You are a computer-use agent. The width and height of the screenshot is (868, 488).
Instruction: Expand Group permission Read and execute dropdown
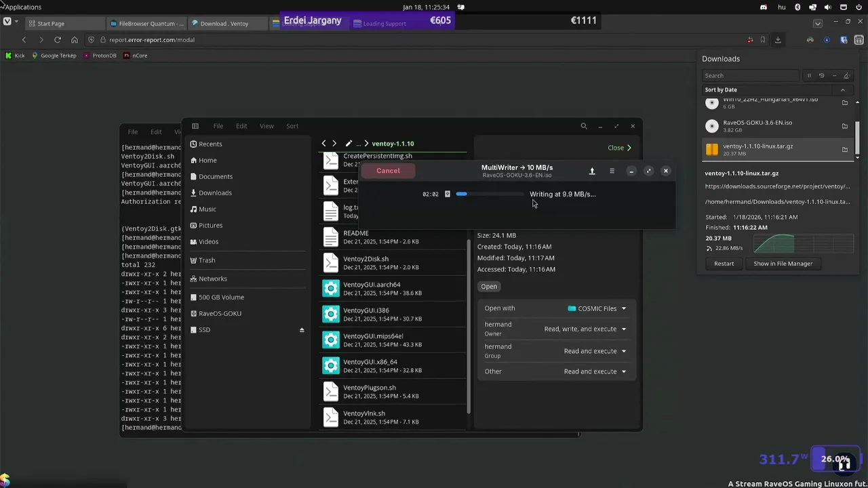pos(595,351)
